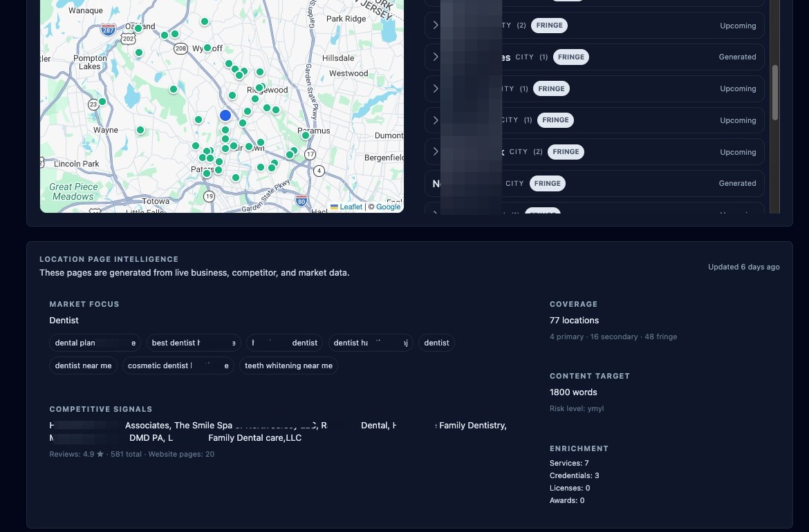Screen dimensions: 809x532
Task: Click the FRINGE badge in the 'N' Generated row
Action: (x=547, y=184)
